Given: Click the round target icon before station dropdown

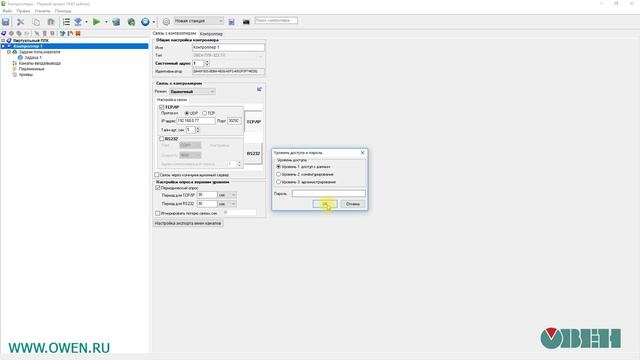Looking at the screenshot, I should pyautogui.click(x=166, y=22).
